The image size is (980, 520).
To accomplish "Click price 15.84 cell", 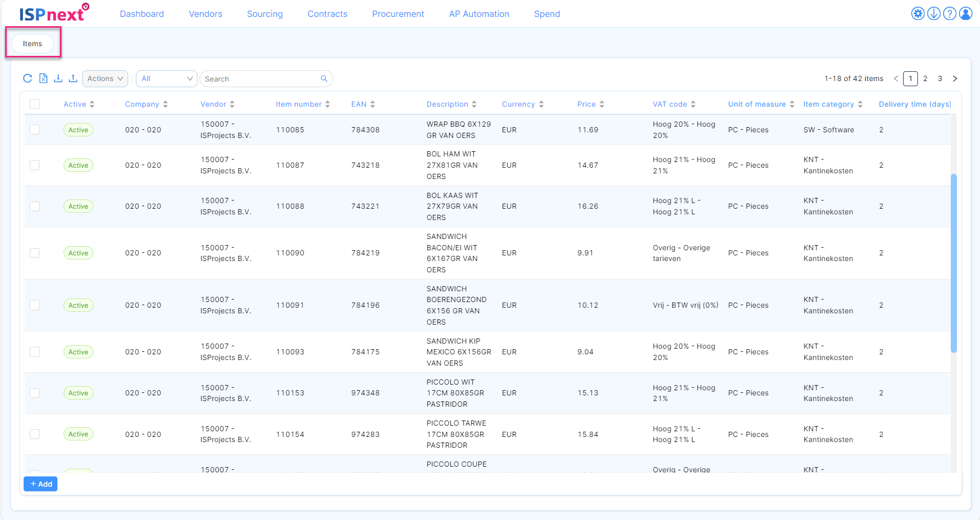I will (x=588, y=434).
